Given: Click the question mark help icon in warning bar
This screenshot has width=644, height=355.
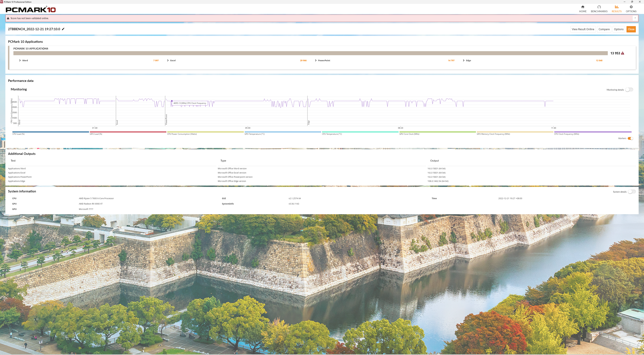Looking at the screenshot, I should [x=635, y=18].
